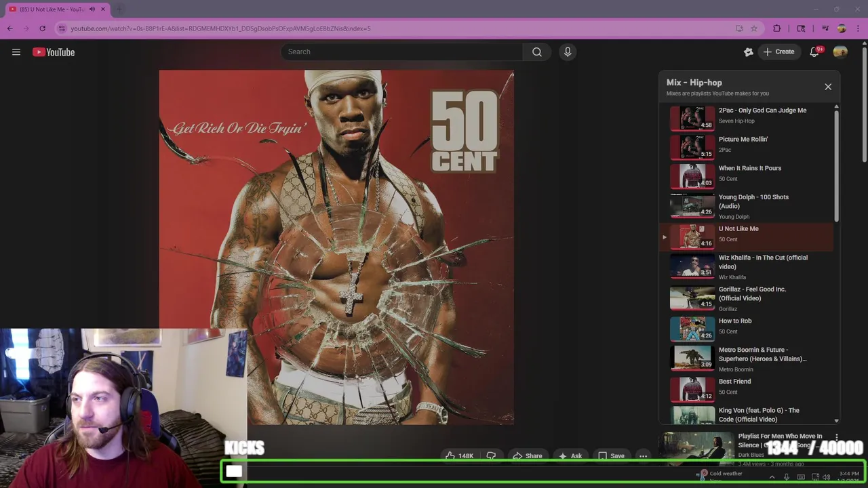Click the install app icon in address bar
Viewport: 868px width, 488px height.
(739, 28)
